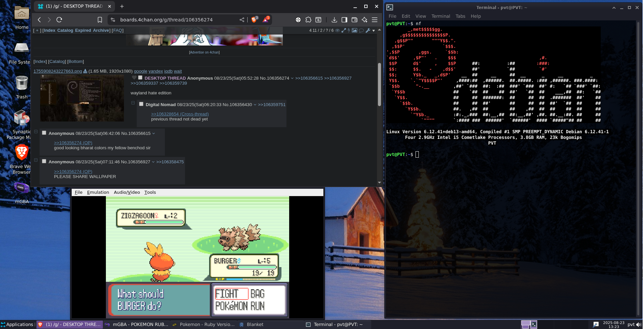The height and width of the screenshot is (329, 644).
Task: Open Leo AI assistant icon
Action: tap(365, 20)
